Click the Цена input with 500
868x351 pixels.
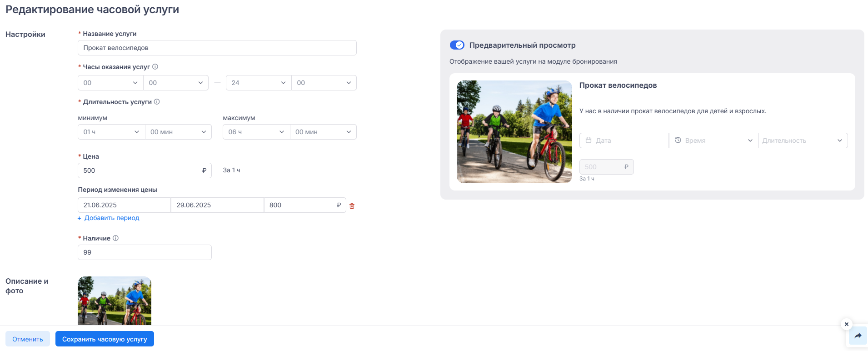click(145, 170)
